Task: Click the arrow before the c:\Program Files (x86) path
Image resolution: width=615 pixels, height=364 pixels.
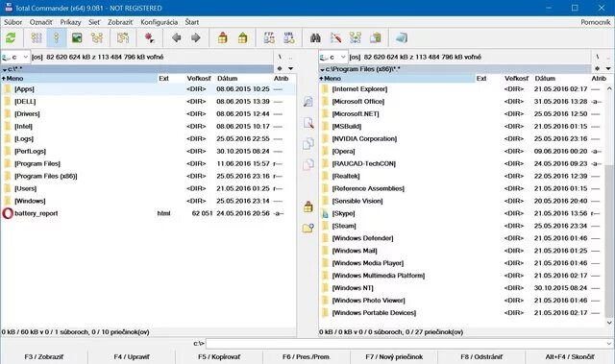Action: point(323,70)
